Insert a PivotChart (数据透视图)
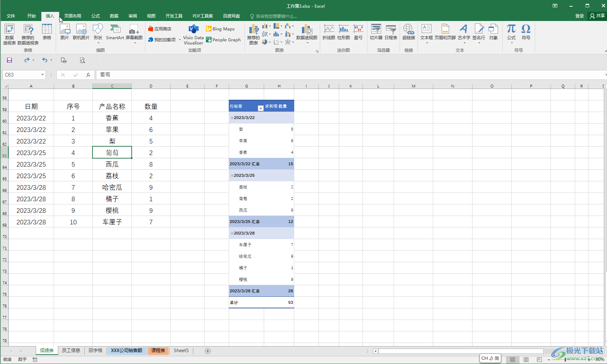607x364 pixels. coord(307,34)
